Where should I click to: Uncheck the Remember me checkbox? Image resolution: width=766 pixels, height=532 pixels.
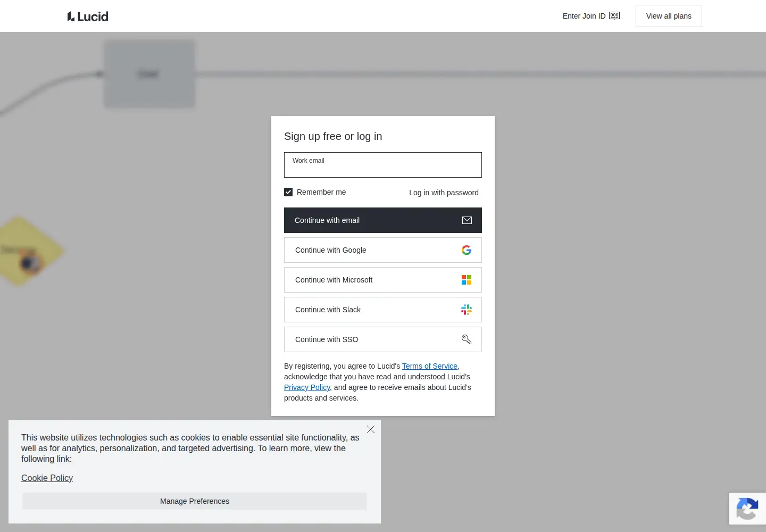click(288, 192)
